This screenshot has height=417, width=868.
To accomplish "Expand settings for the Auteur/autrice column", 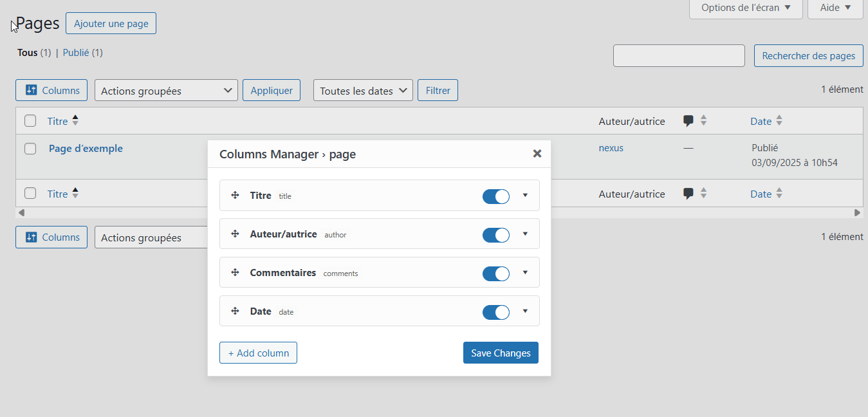I will pyautogui.click(x=525, y=234).
